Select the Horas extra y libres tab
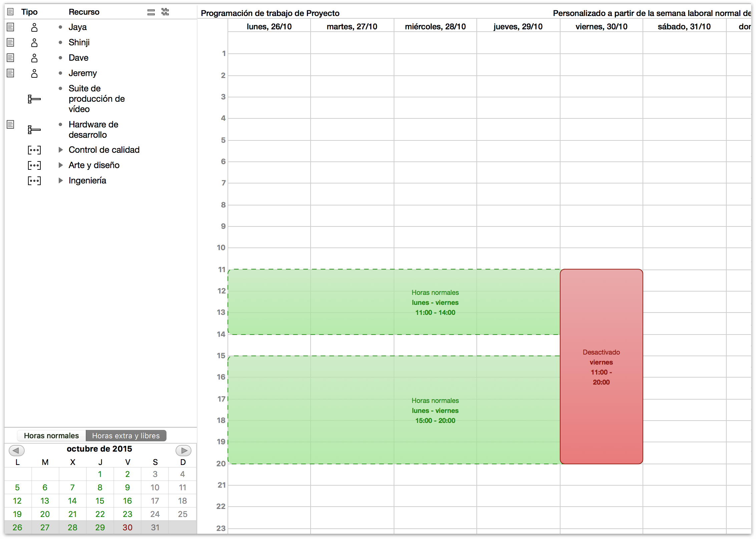 click(126, 436)
